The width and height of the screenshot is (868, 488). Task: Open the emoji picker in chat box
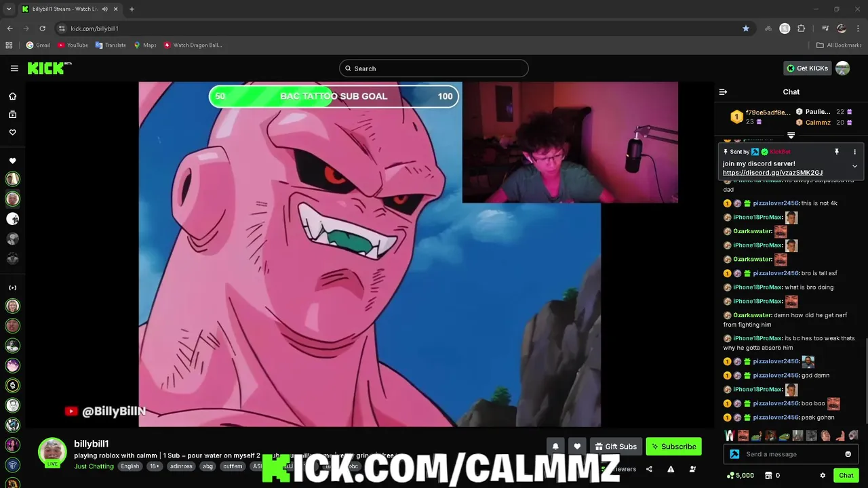[848, 454]
